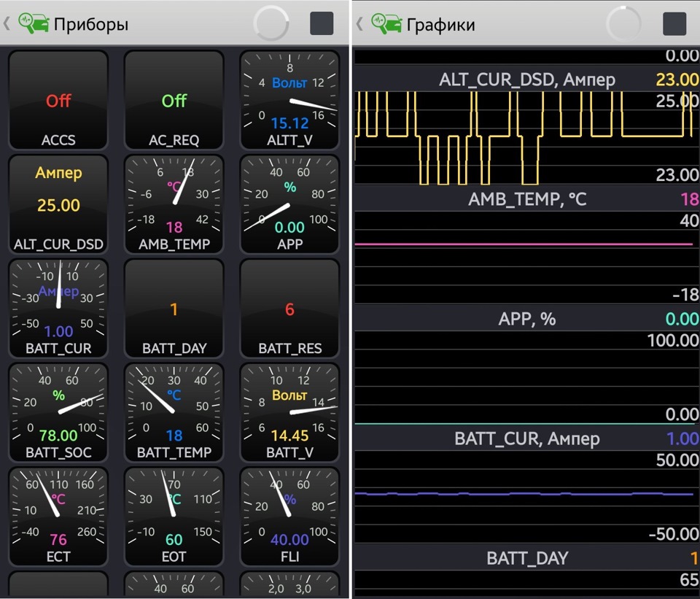This screenshot has height=599, width=700.
Task: Select the FLI fuel level gauge
Action: (289, 517)
